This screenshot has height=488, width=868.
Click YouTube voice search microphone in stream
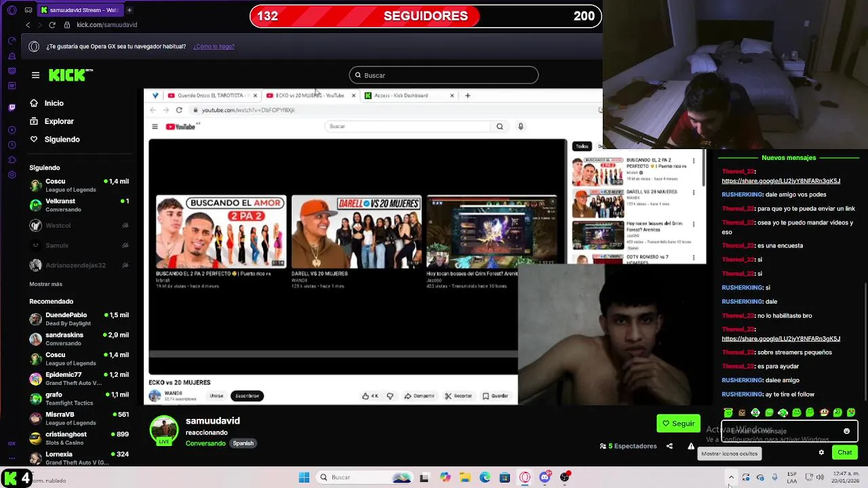(521, 126)
